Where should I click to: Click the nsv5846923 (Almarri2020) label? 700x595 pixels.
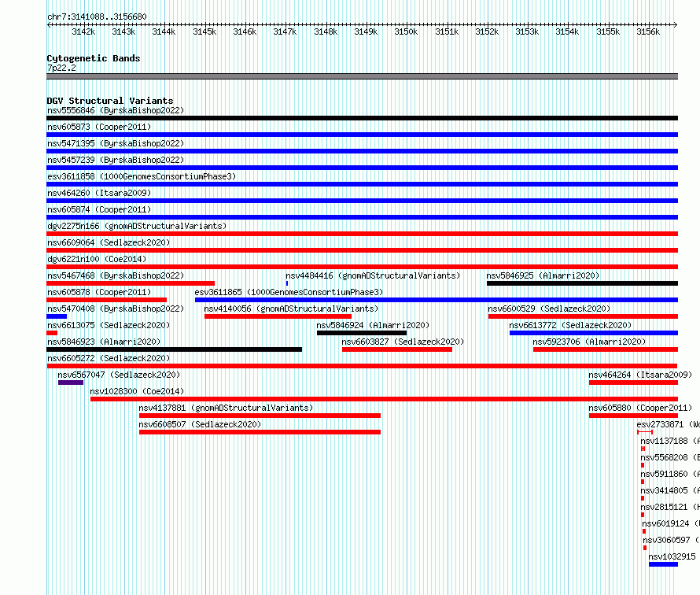point(104,342)
